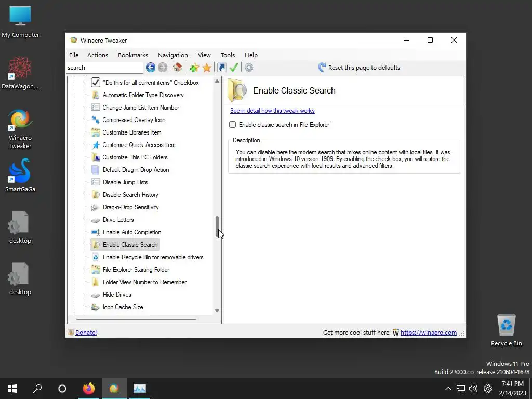
Task: Click the Enable Recycle Bin removable drivers icon
Action: [96, 257]
